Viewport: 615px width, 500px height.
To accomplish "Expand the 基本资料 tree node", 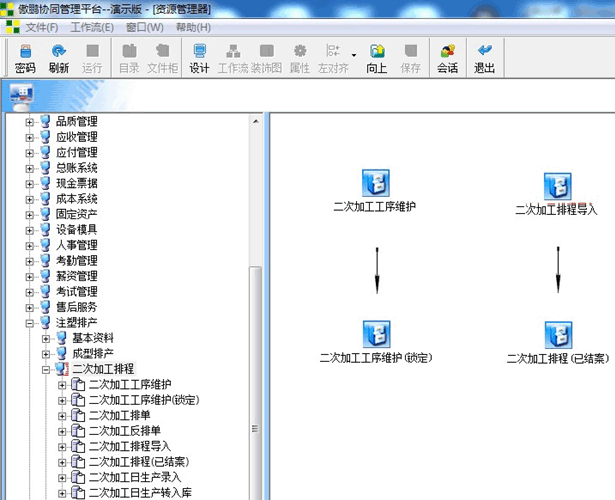I will (46, 338).
